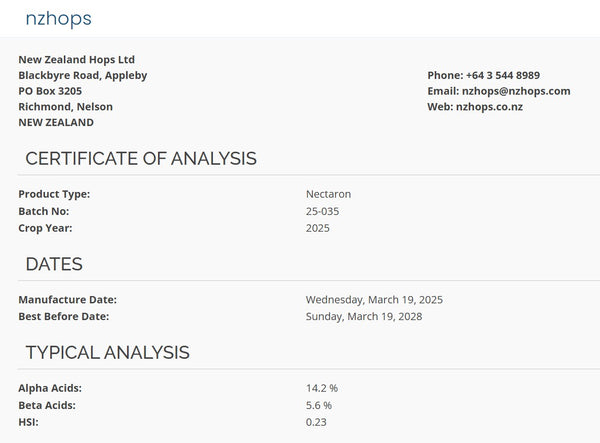Image resolution: width=600 pixels, height=443 pixels.
Task: Click the alpha acids value 14.2 %
Action: tap(322, 388)
